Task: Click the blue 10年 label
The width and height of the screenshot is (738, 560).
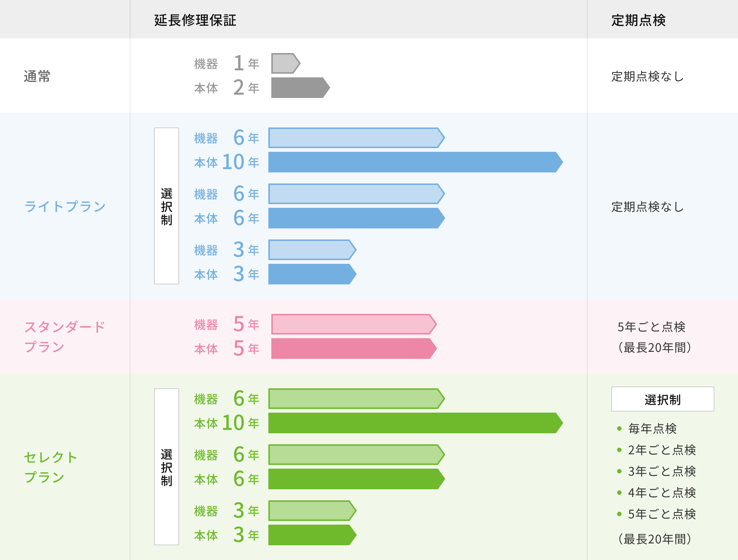Action: click(x=241, y=162)
